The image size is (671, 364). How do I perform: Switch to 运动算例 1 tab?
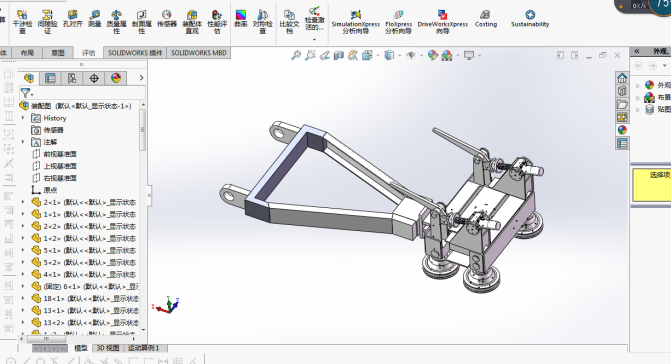click(144, 348)
